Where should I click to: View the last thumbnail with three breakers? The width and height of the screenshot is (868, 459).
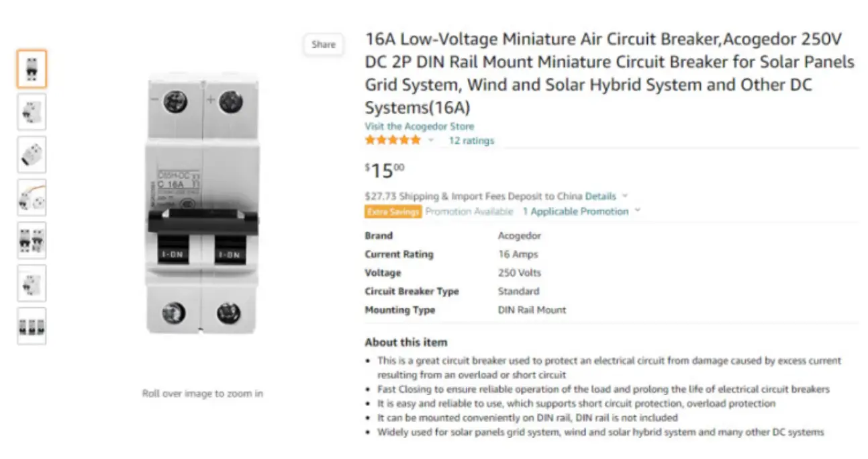click(32, 326)
